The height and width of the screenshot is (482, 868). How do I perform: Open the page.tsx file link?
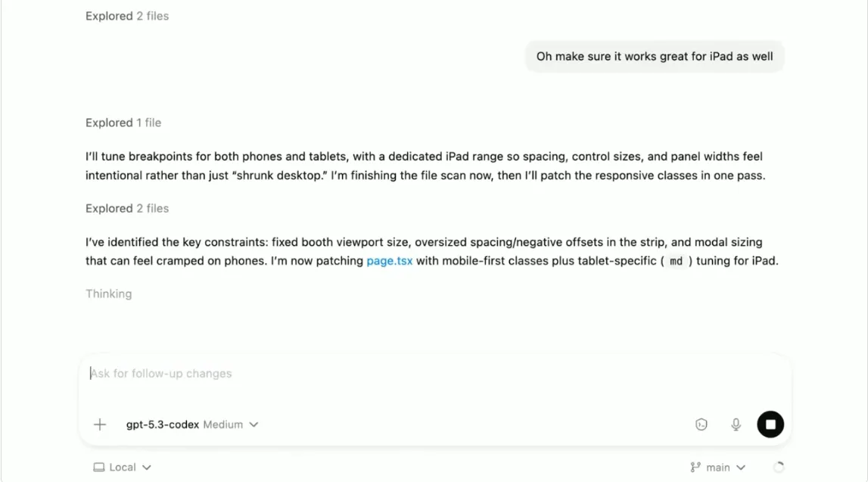389,261
